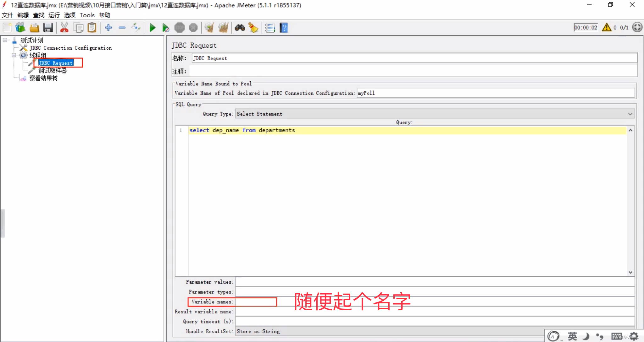Click the Start button (green triangle)
Screen dimensions: 644x342
(x=153, y=28)
